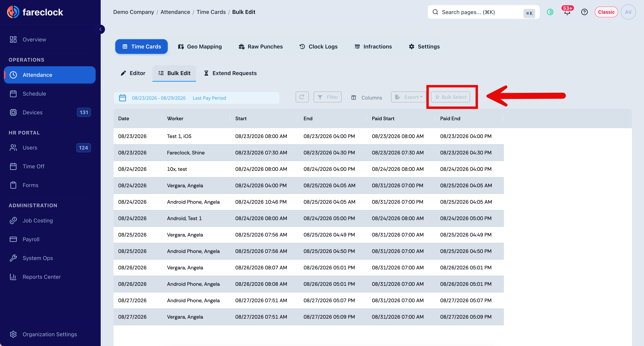The width and height of the screenshot is (644, 346).
Task: Toggle Bulk Select mode
Action: click(450, 97)
